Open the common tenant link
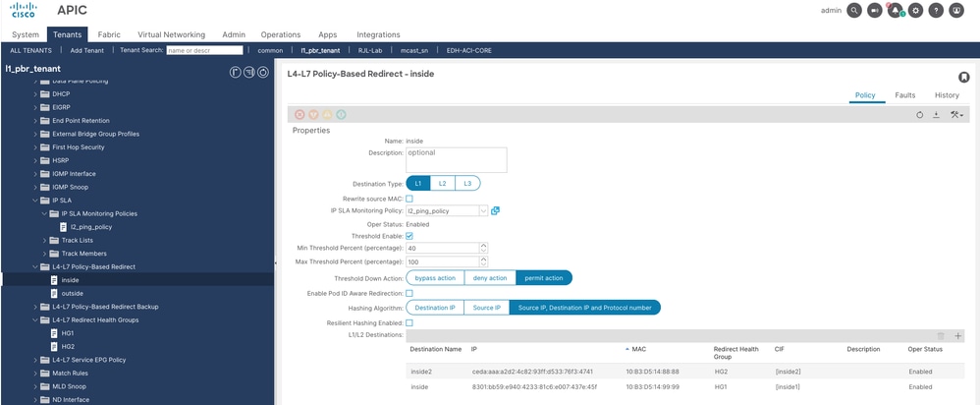980x405 pixels. point(271,50)
